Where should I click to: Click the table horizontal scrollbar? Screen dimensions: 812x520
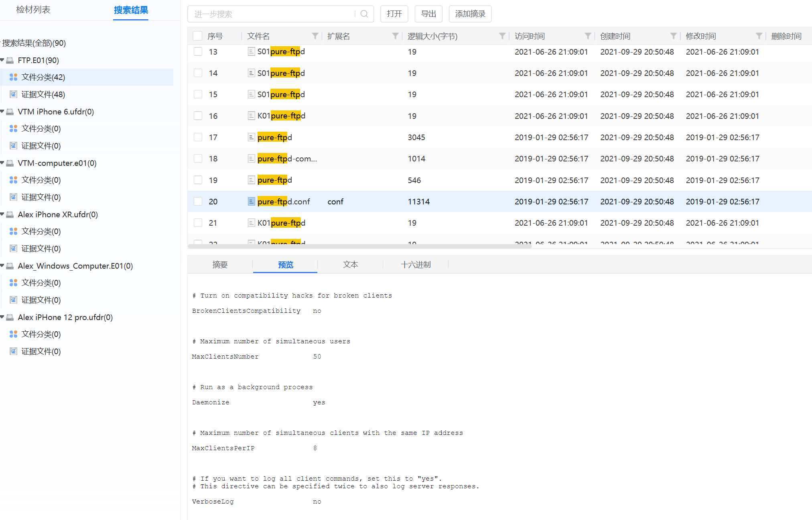click(x=359, y=246)
